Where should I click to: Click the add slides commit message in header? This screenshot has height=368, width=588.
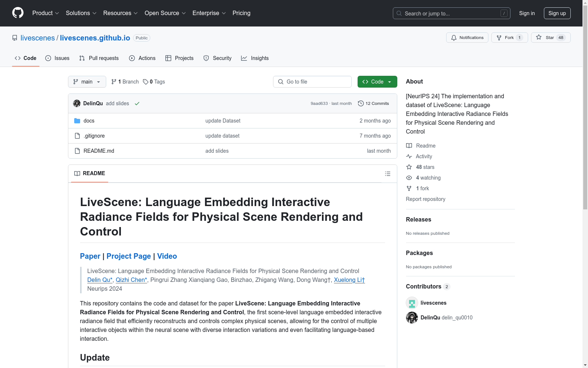(x=118, y=103)
